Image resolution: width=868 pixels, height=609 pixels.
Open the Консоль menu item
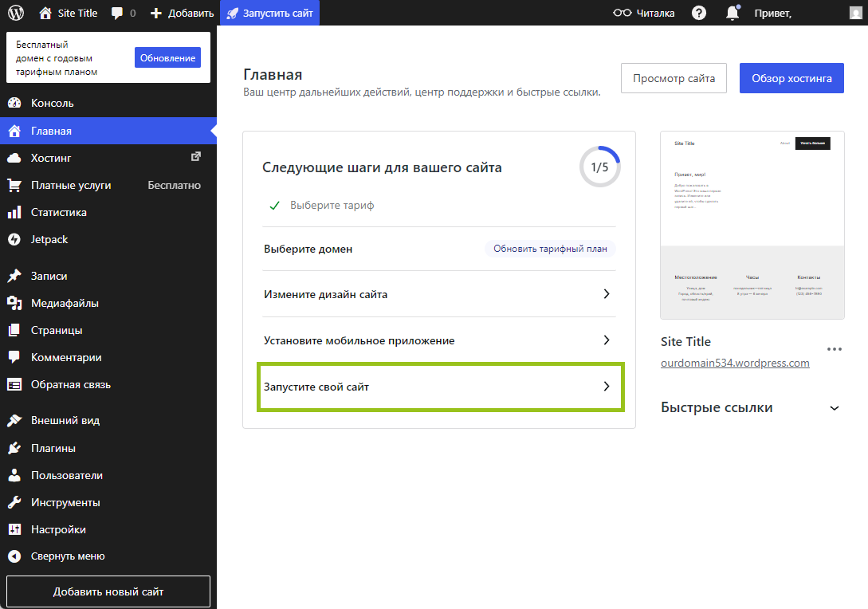108,103
